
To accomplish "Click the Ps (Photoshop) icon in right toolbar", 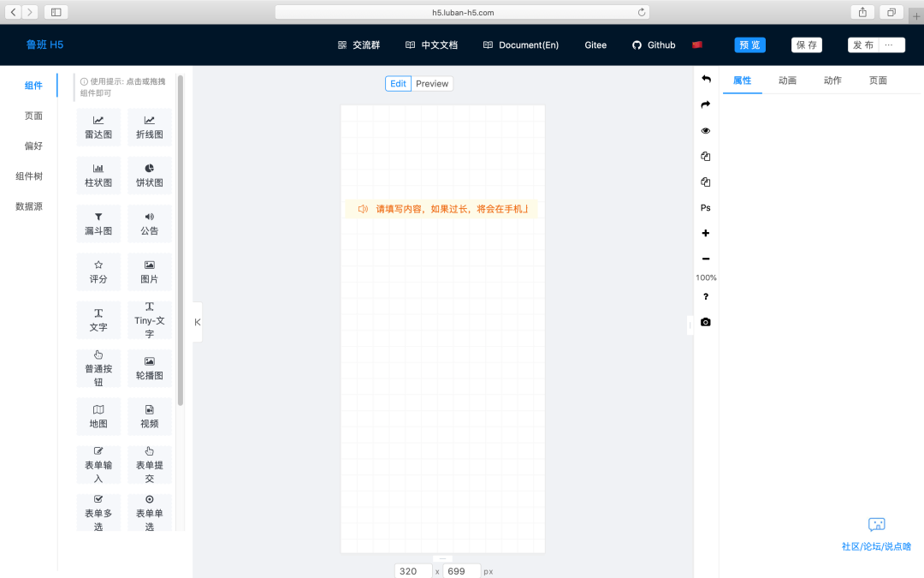I will (705, 207).
